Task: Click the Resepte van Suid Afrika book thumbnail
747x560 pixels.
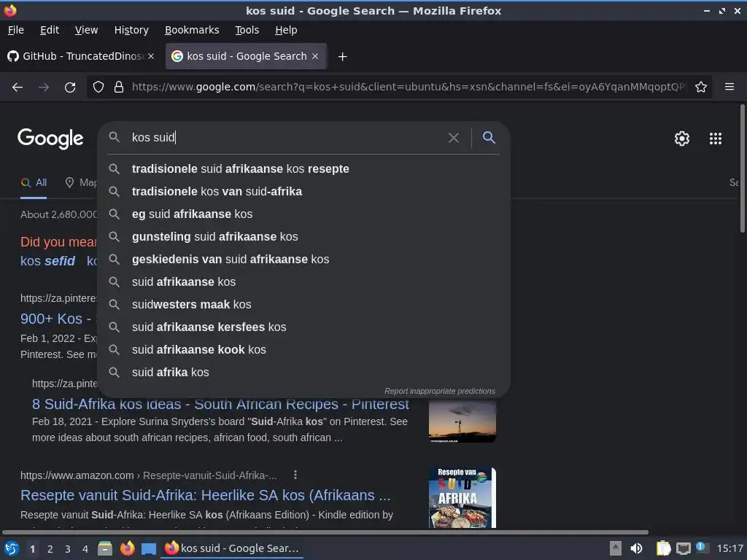Action: (462, 498)
